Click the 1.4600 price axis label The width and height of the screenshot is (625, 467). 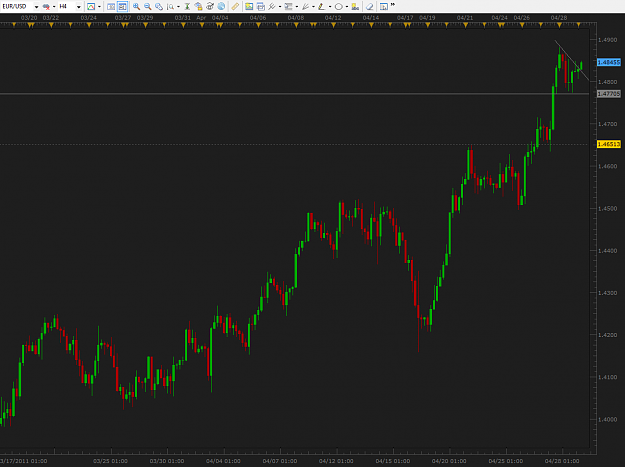[x=607, y=166]
